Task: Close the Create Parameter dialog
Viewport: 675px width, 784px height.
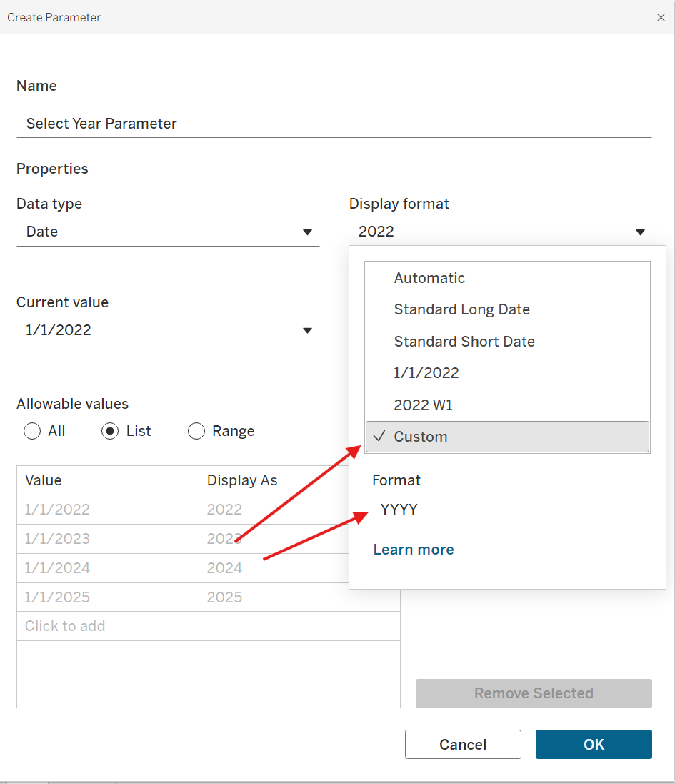Action: pos(661,17)
